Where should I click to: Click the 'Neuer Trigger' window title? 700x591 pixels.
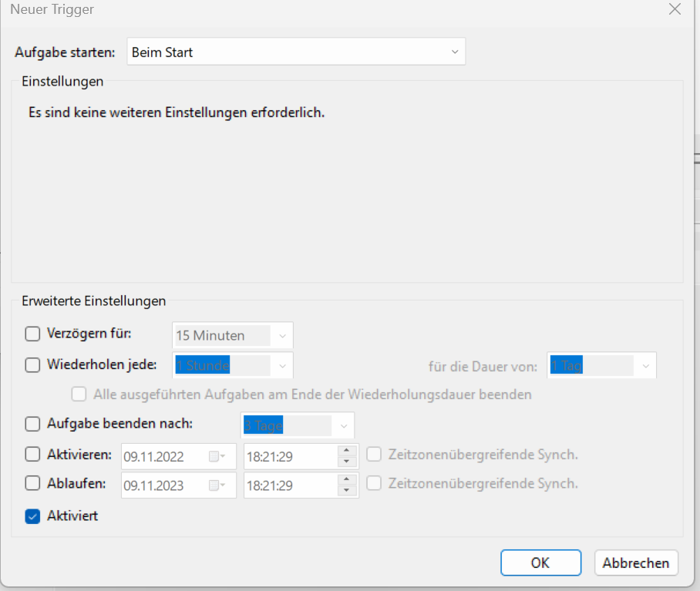pyautogui.click(x=52, y=9)
